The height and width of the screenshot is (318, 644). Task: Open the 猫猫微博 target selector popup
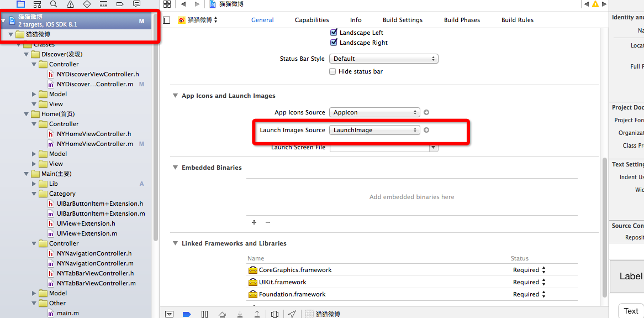tap(198, 20)
